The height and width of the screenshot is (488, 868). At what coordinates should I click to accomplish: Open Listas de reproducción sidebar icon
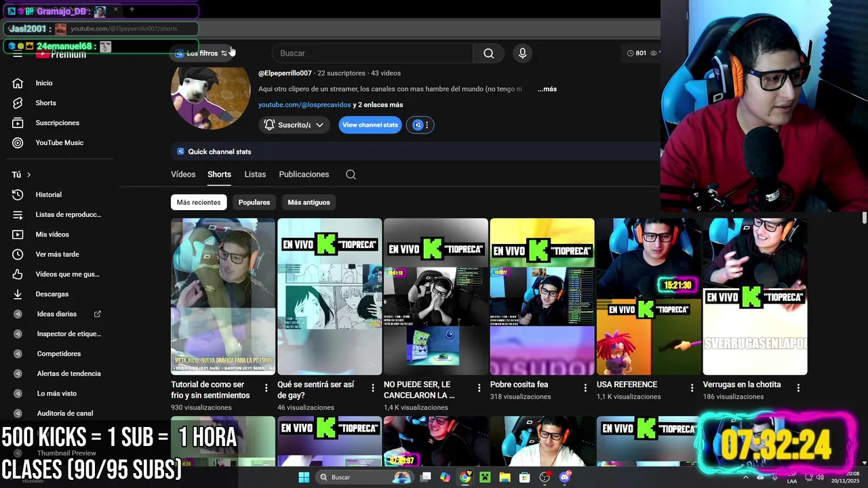(18, 214)
